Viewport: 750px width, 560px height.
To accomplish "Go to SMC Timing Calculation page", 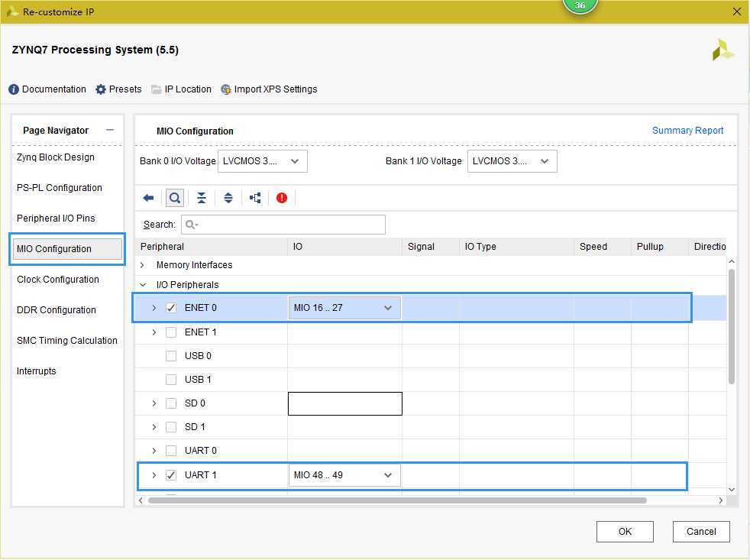I will pos(67,341).
